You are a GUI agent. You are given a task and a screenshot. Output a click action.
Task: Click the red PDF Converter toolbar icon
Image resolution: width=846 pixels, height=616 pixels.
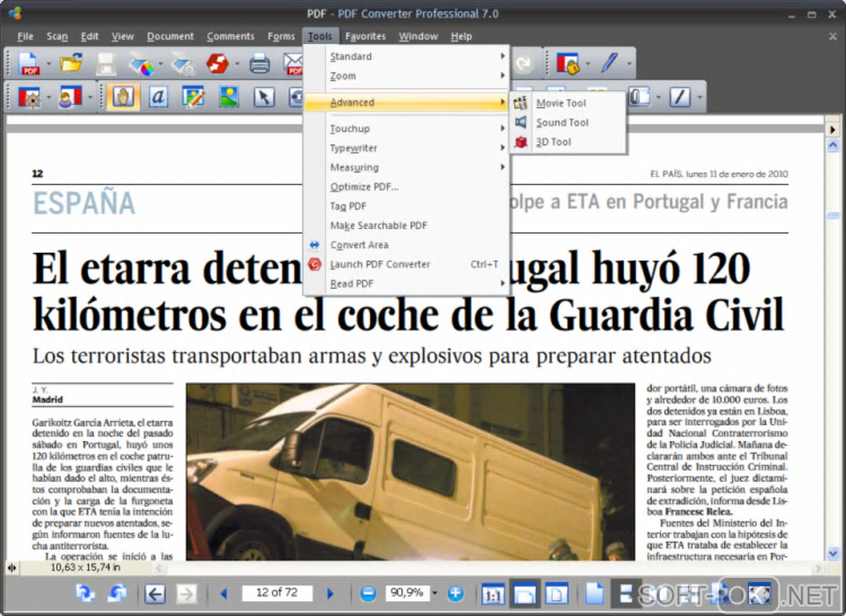[217, 64]
